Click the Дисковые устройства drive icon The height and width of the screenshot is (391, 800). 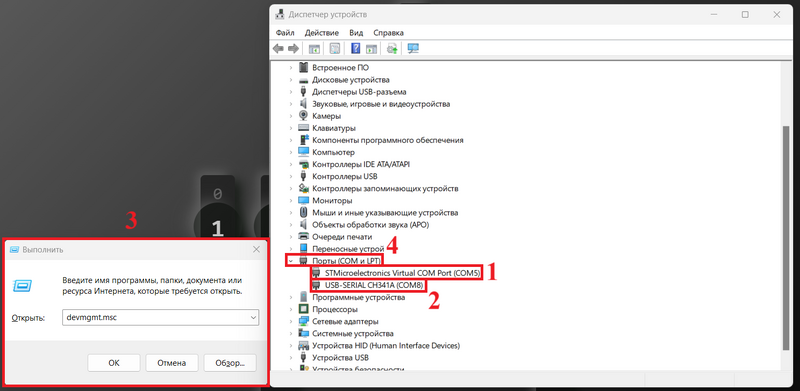coord(304,80)
